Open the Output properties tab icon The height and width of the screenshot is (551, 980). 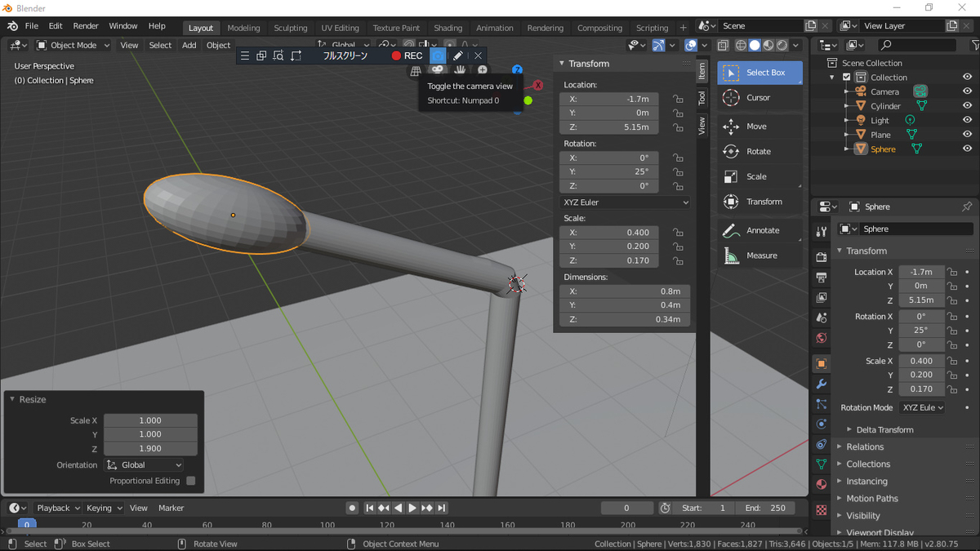click(822, 278)
